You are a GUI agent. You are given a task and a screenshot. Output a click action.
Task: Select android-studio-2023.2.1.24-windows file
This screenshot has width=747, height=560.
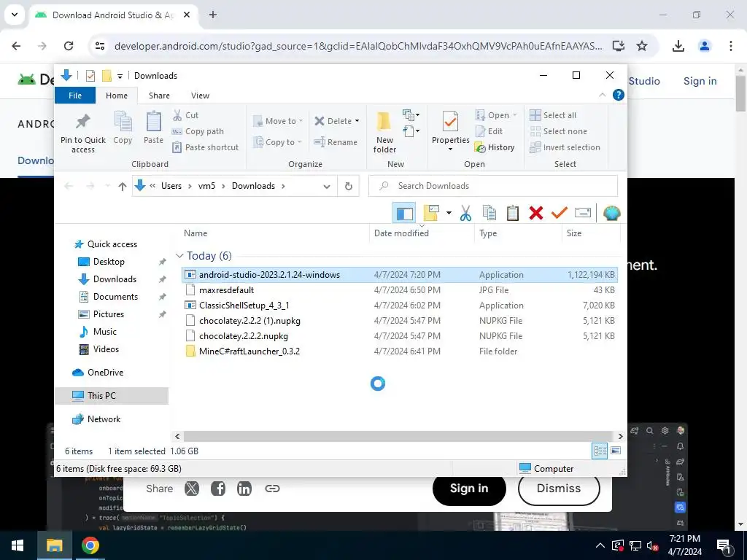399,275
